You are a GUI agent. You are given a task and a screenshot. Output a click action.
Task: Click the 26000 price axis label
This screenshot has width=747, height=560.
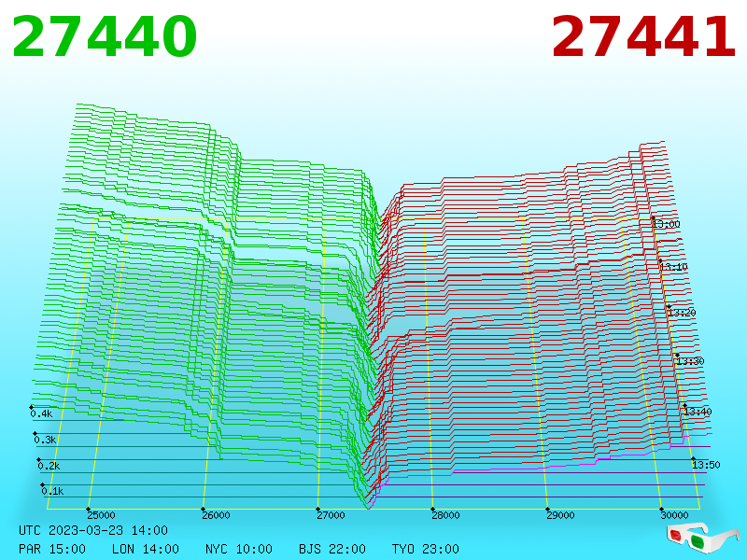click(216, 515)
